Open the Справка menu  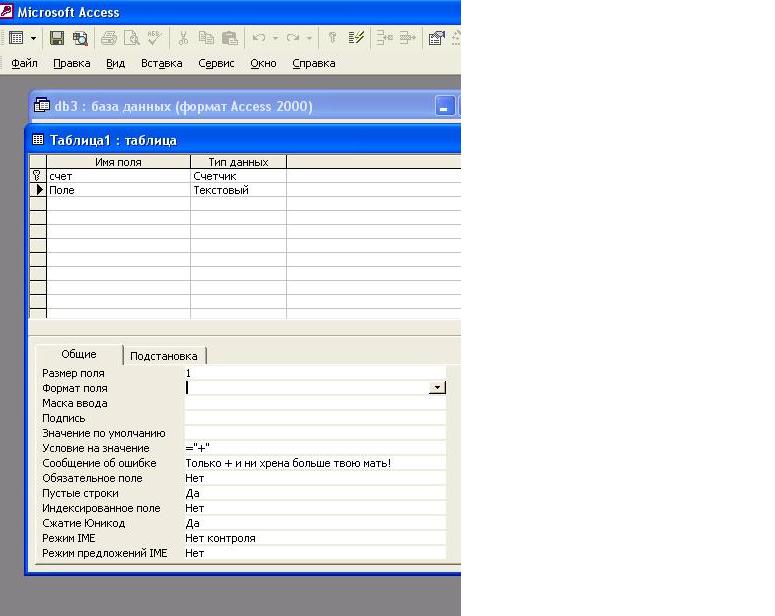314,63
